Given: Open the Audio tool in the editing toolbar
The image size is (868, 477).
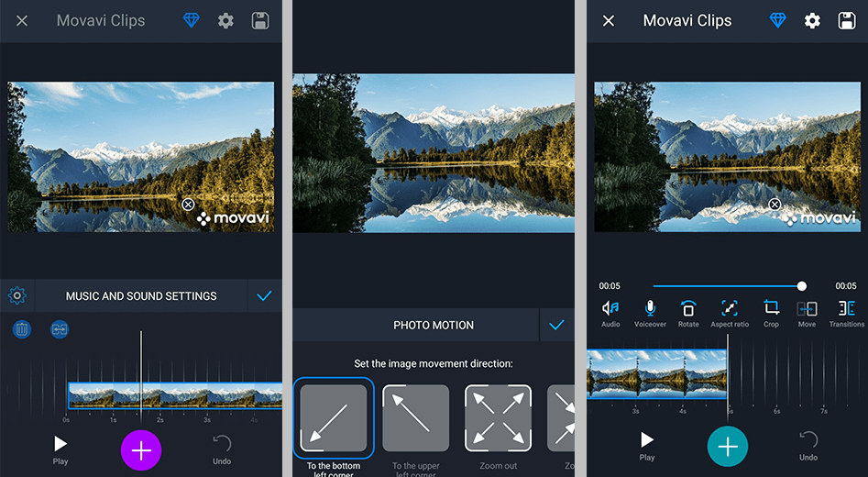Looking at the screenshot, I should click(x=610, y=312).
